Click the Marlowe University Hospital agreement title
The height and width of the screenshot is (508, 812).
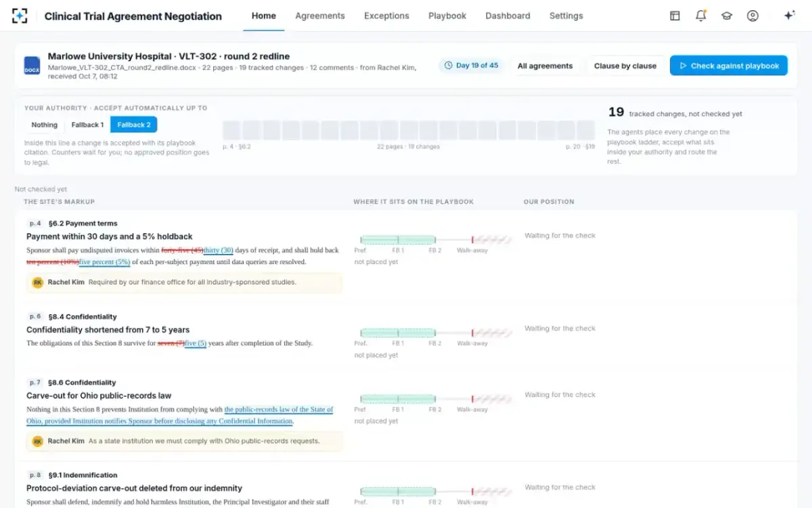coord(168,56)
